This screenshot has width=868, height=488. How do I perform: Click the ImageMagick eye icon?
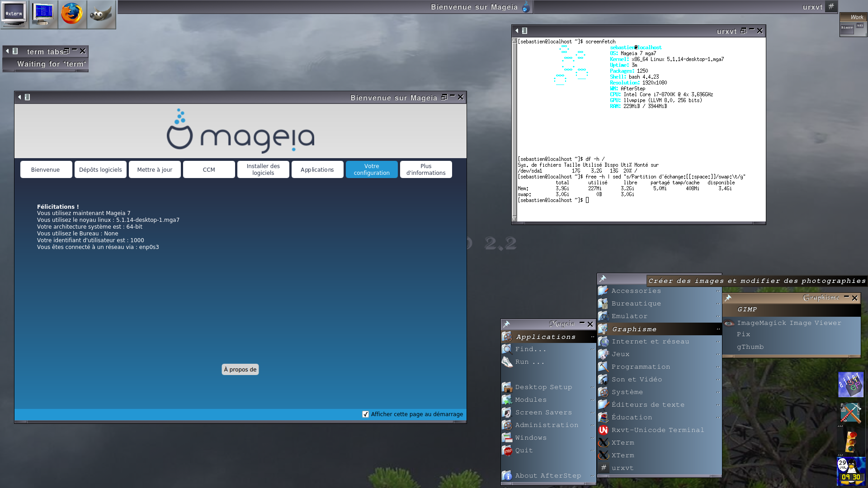click(729, 323)
